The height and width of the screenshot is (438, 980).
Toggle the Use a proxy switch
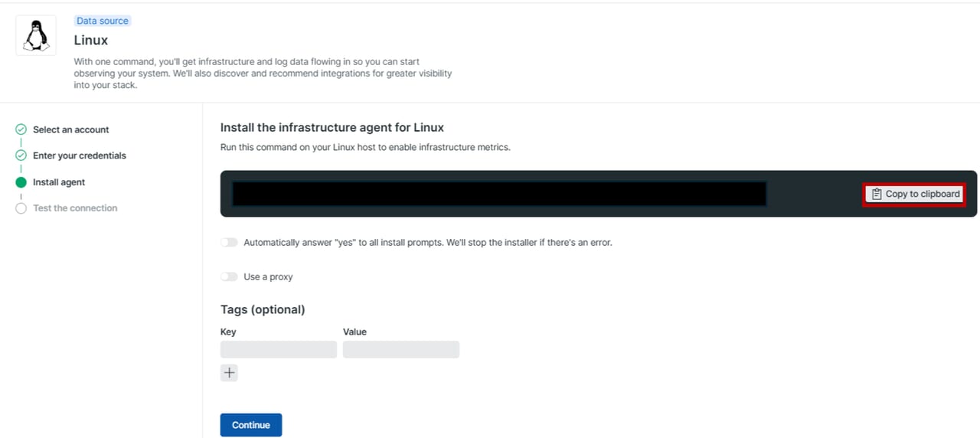(229, 276)
